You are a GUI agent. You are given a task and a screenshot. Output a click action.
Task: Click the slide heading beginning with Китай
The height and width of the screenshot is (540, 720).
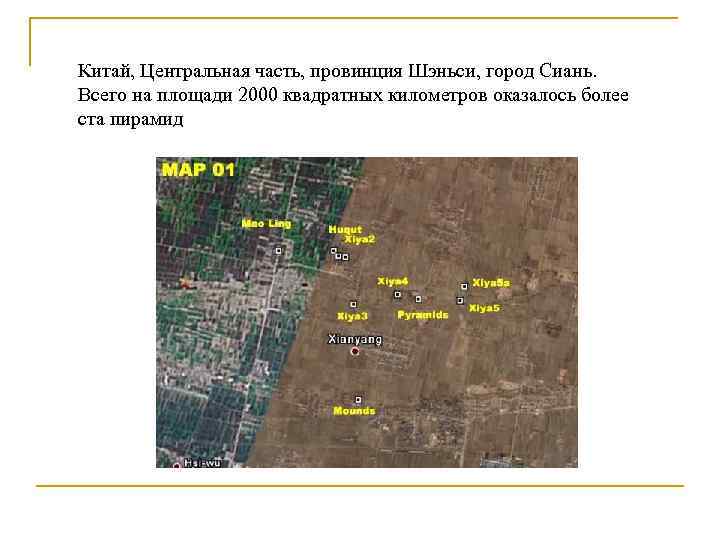point(337,71)
